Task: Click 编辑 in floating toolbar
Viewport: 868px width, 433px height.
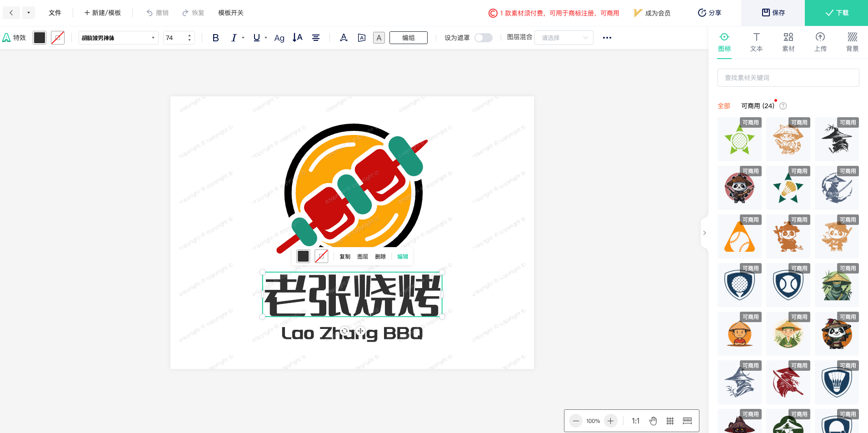Action: pos(403,257)
